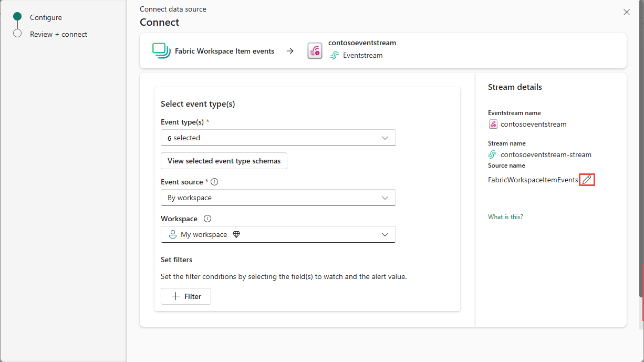Click the bold contosoeventstream header title
644x362 pixels.
click(362, 43)
